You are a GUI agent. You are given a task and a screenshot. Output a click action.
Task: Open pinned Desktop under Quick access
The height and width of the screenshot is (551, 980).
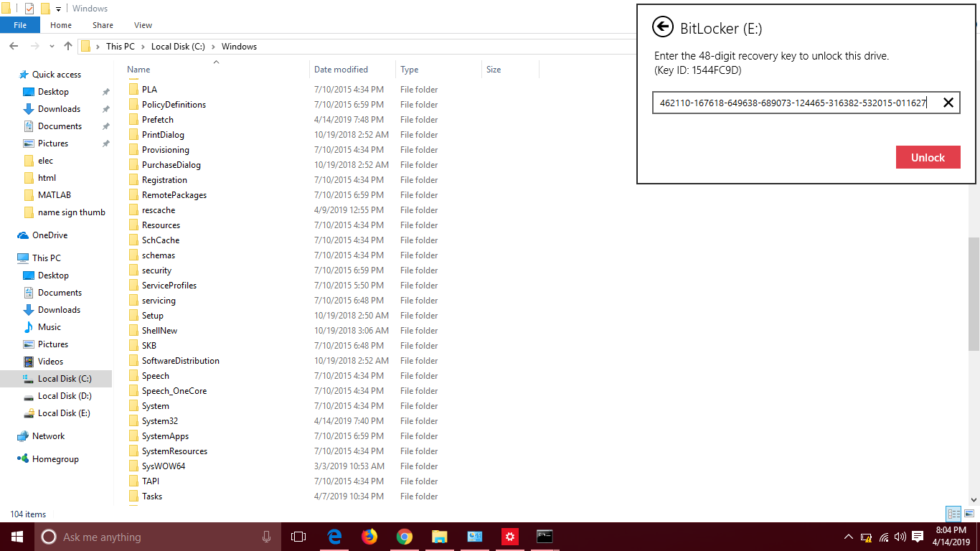tap(53, 91)
